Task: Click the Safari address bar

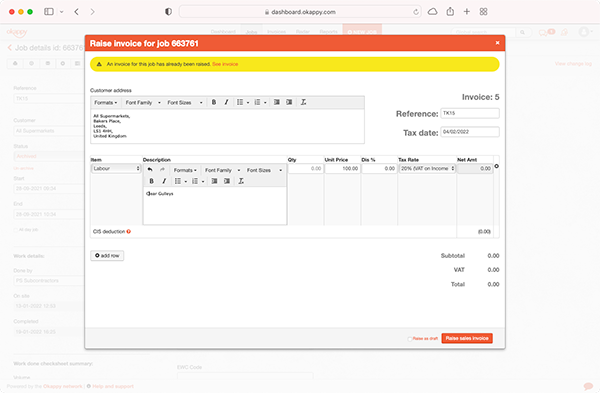Action: coord(300,12)
